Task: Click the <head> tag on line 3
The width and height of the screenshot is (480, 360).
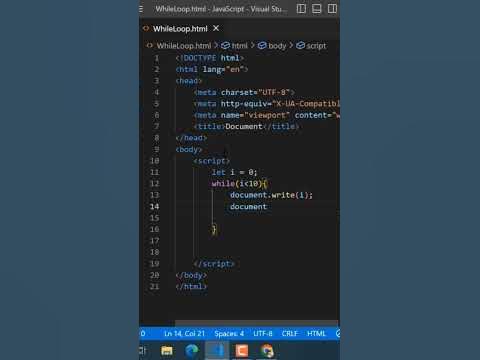Action: click(x=189, y=81)
